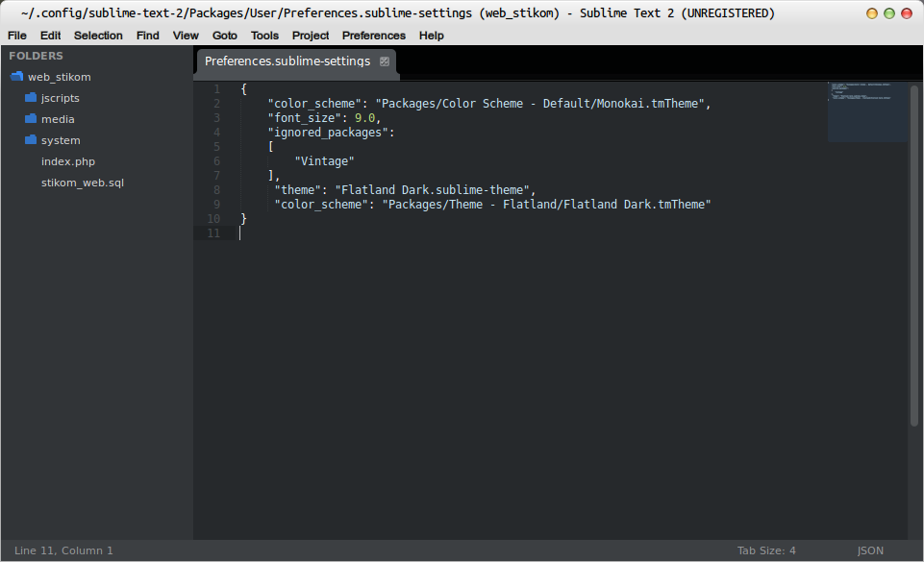Click the folder icon beside system
924x562 pixels.
pyautogui.click(x=30, y=140)
